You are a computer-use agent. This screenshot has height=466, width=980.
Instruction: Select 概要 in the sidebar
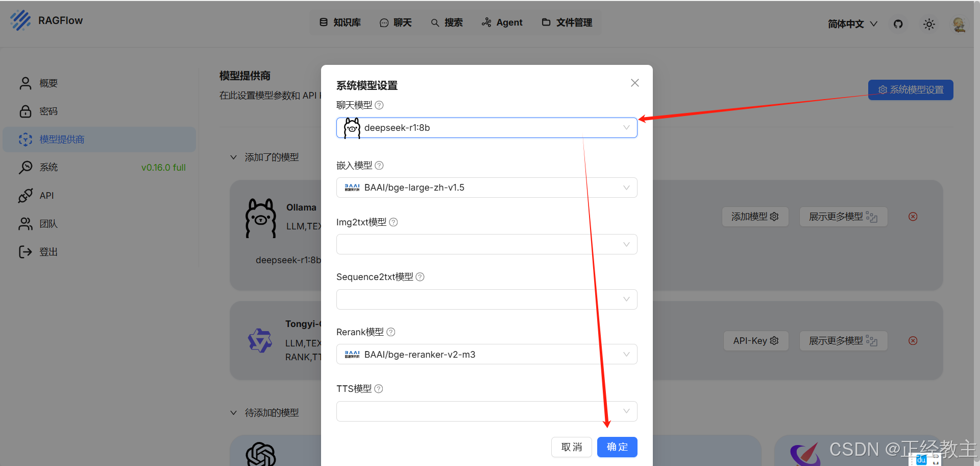click(x=100, y=83)
